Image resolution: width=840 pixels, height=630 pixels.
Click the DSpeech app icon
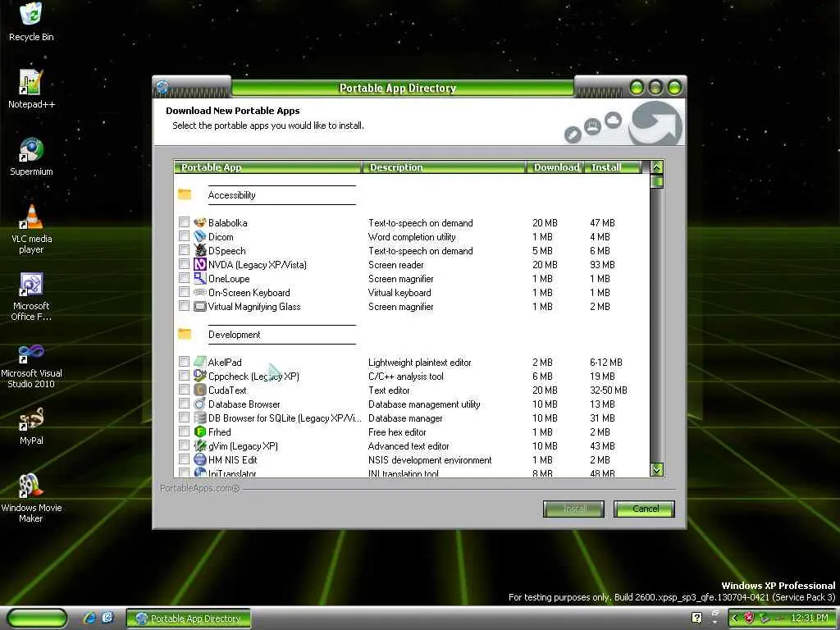(x=200, y=250)
